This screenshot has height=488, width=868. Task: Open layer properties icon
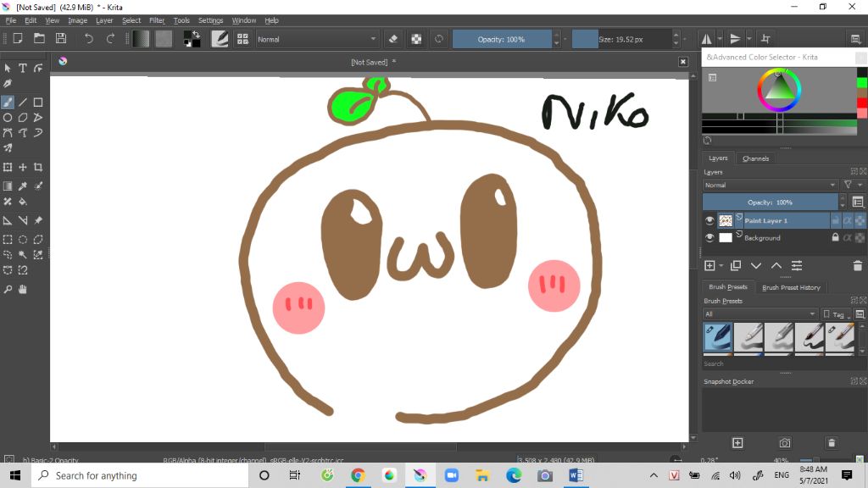point(797,265)
